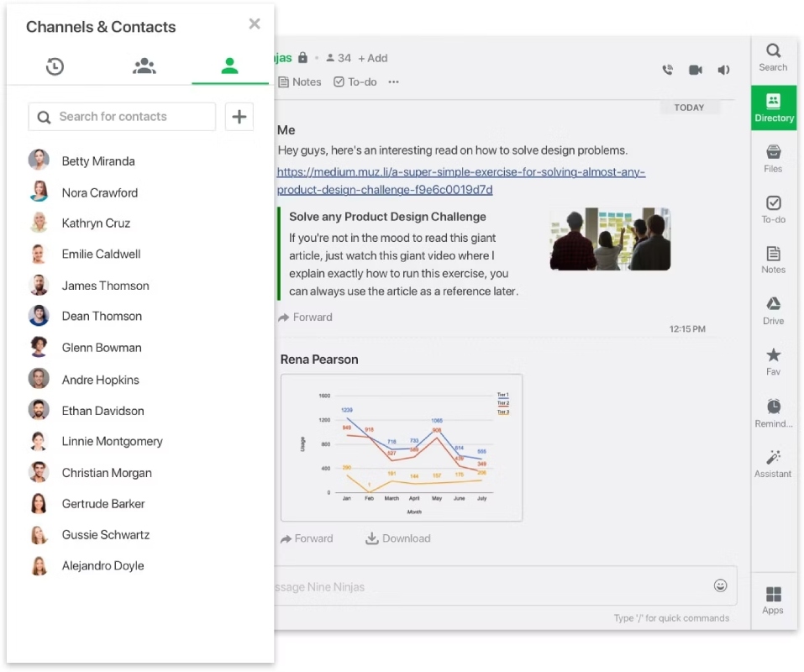Open the Fav star panel

[773, 362]
